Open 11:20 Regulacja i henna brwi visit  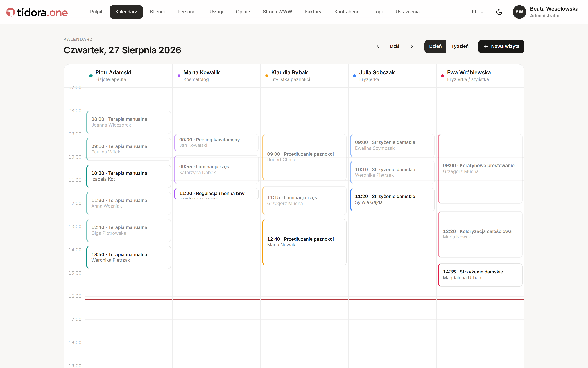[216, 194]
